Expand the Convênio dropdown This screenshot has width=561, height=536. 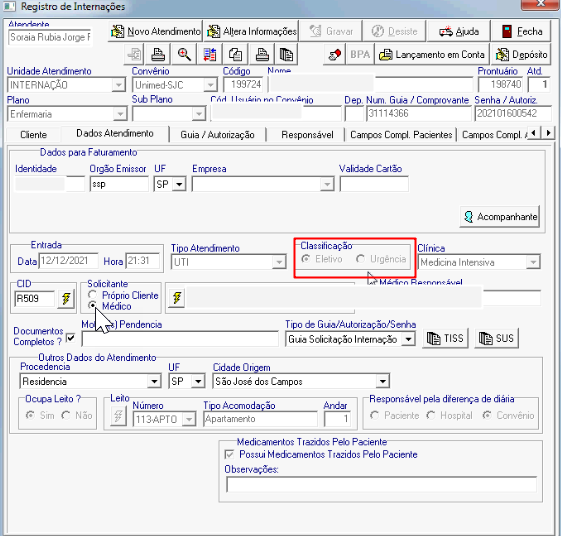[x=210, y=85]
